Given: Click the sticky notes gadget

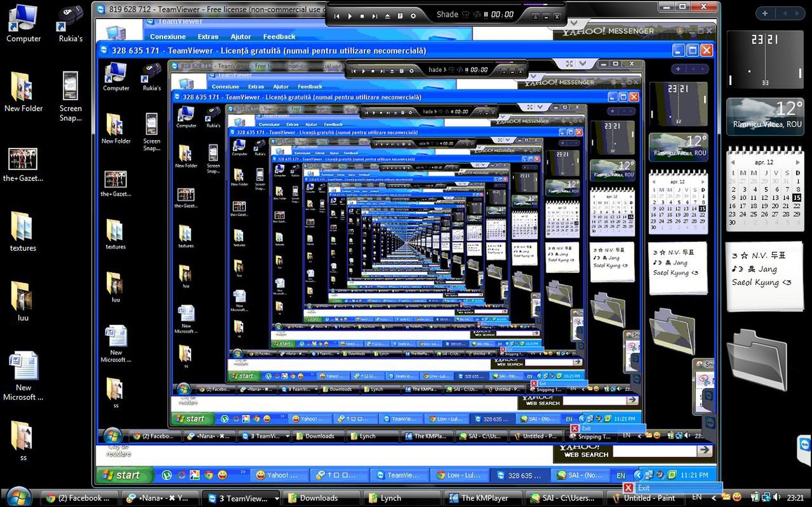Looking at the screenshot, I should tap(764, 276).
